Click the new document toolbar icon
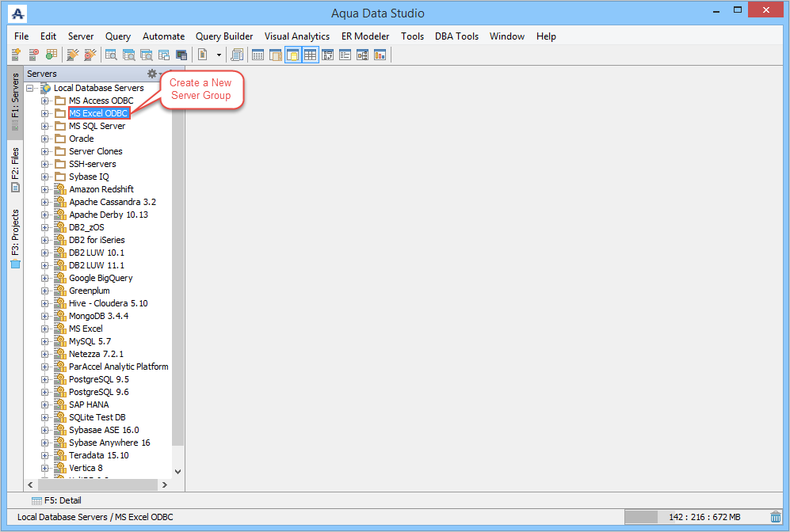Screen dimensions: 790x532 pyautogui.click(x=203, y=55)
